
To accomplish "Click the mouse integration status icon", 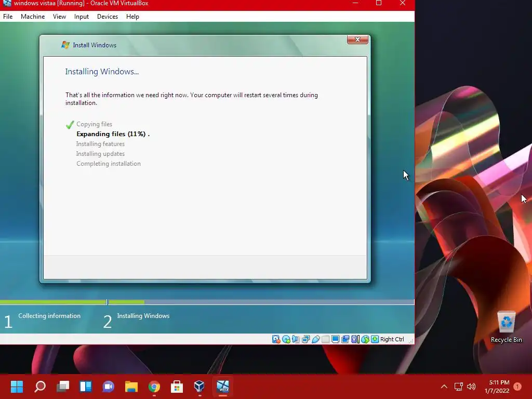I will coord(365,339).
